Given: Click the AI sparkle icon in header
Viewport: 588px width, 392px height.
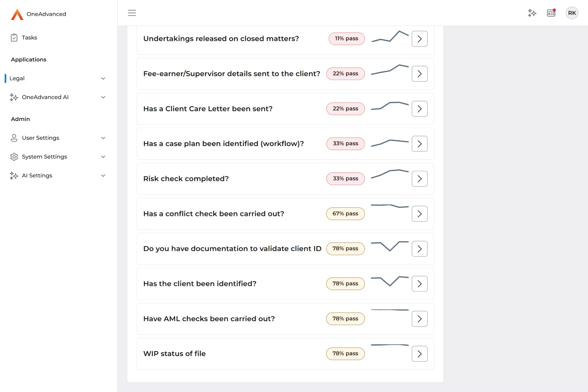Looking at the screenshot, I should tap(532, 13).
